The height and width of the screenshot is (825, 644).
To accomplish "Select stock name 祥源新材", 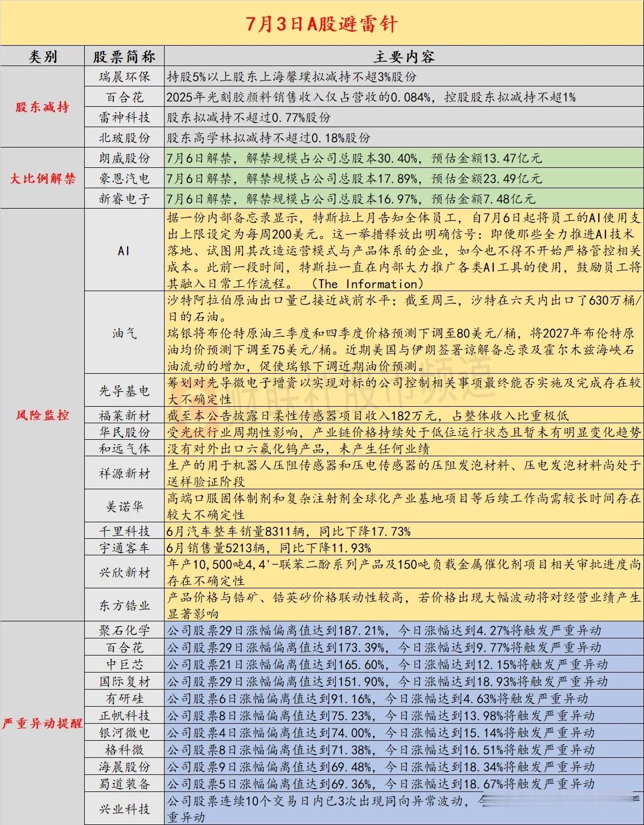I will click(x=124, y=473).
